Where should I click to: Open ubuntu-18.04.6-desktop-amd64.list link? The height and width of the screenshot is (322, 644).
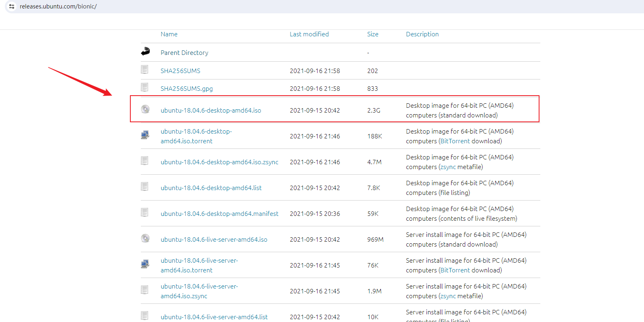[211, 188]
